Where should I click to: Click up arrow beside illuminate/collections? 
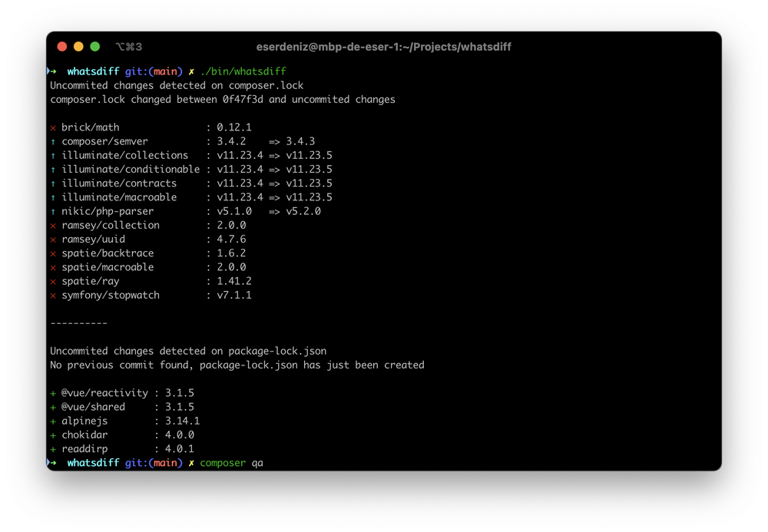pyautogui.click(x=53, y=156)
